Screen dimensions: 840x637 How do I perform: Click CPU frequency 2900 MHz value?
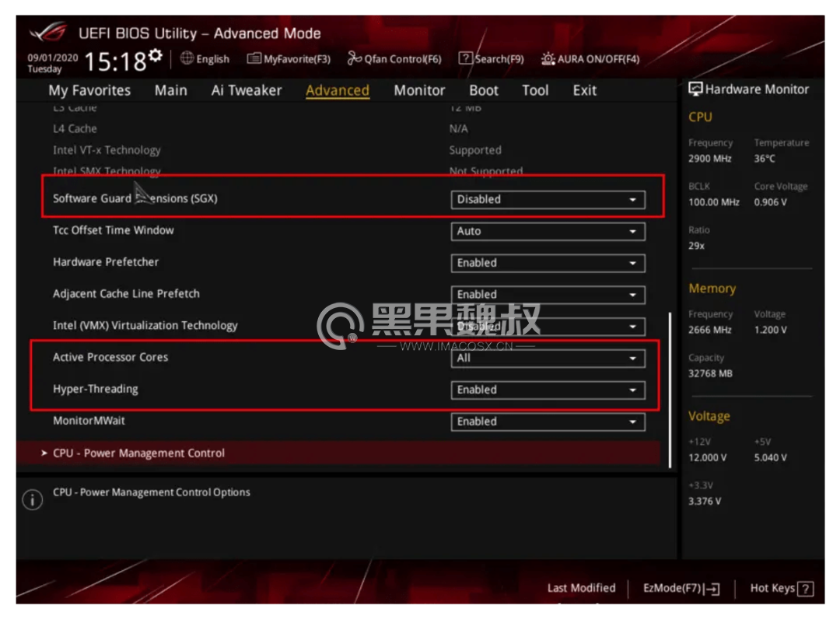pyautogui.click(x=710, y=159)
